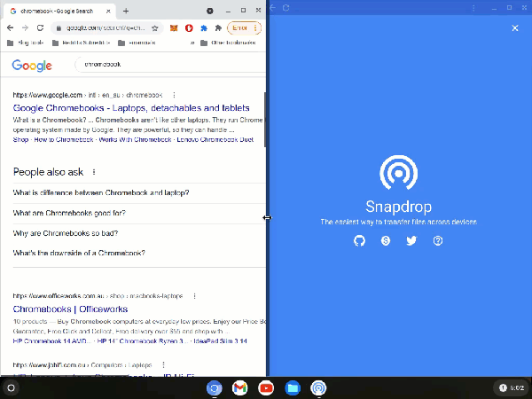Expand "What are Chromebooks good for?" question
Screen dimensions: 532x399
(69, 213)
